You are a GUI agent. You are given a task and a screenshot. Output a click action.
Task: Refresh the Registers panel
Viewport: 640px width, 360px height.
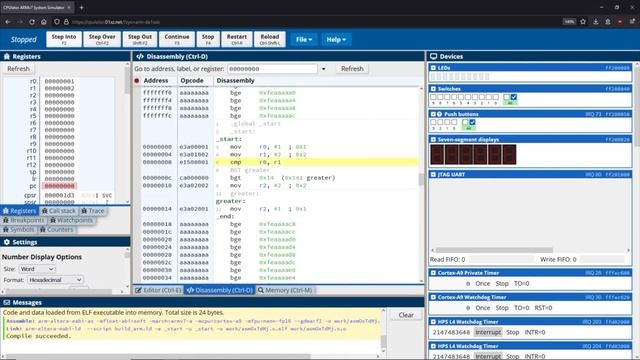(18, 69)
